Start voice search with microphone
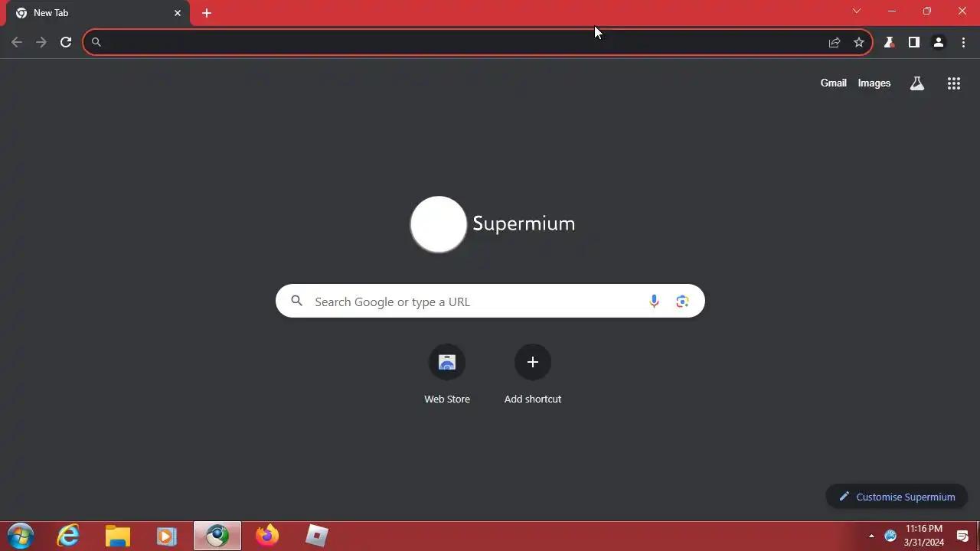This screenshot has height=551, width=980. [x=654, y=302]
